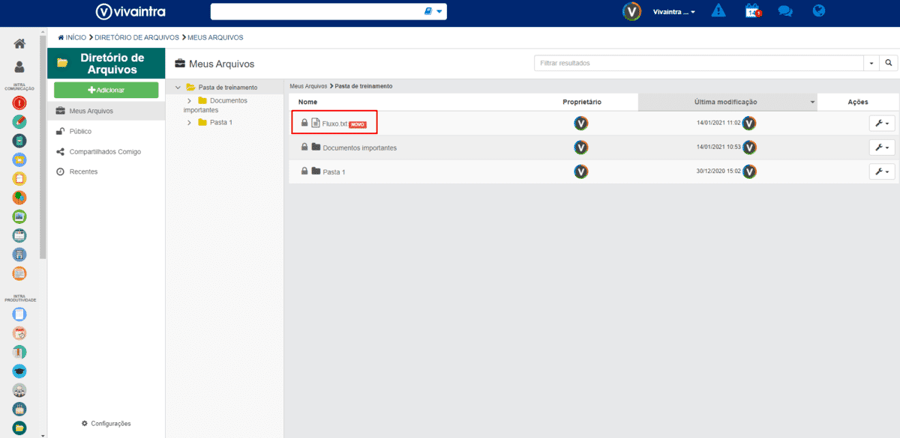Open the Vivaintra account dropdown
This screenshot has width=900, height=438.
click(674, 11)
